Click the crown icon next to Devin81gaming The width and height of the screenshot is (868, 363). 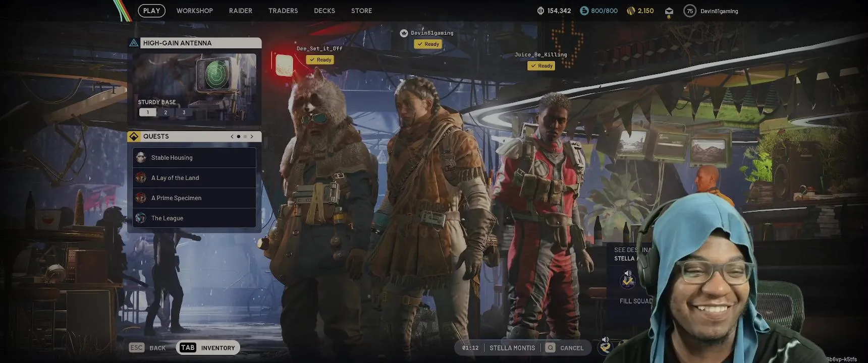(404, 33)
